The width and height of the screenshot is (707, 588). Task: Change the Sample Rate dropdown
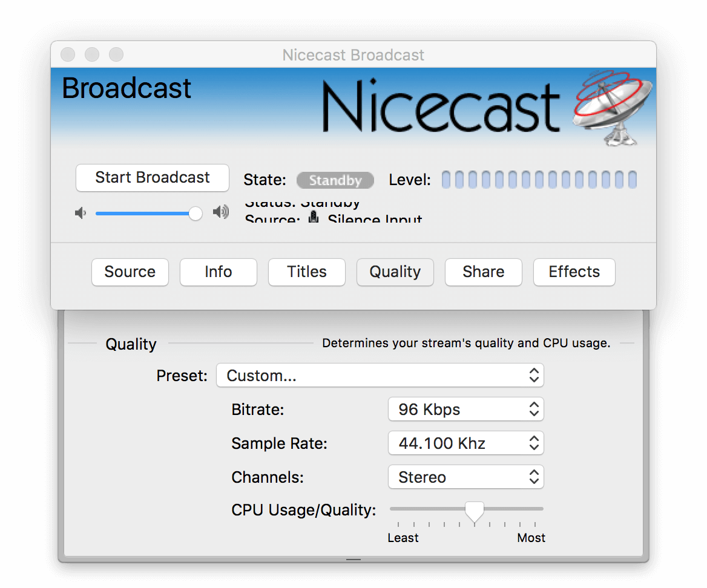pos(465,443)
